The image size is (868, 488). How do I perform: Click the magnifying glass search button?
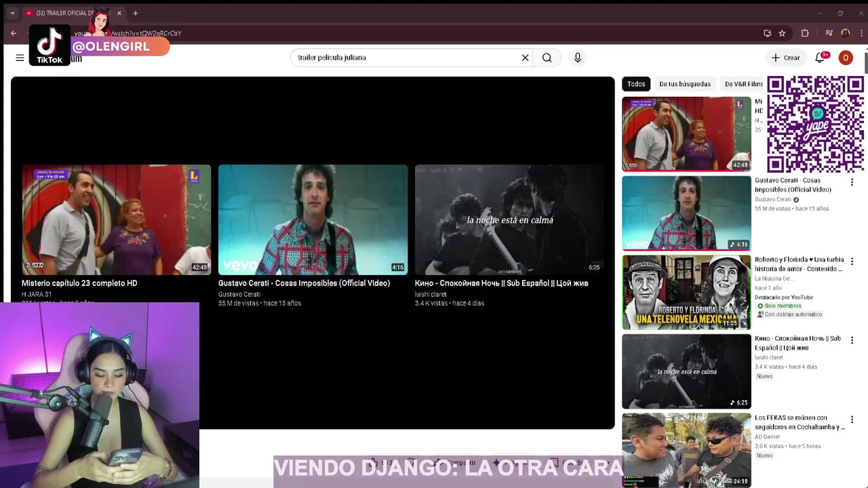(x=547, y=58)
